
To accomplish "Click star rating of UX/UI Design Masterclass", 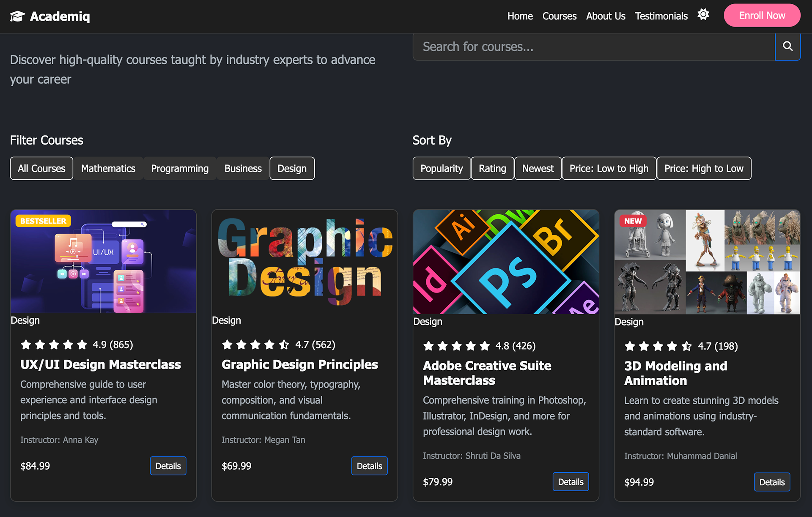I will [54, 345].
